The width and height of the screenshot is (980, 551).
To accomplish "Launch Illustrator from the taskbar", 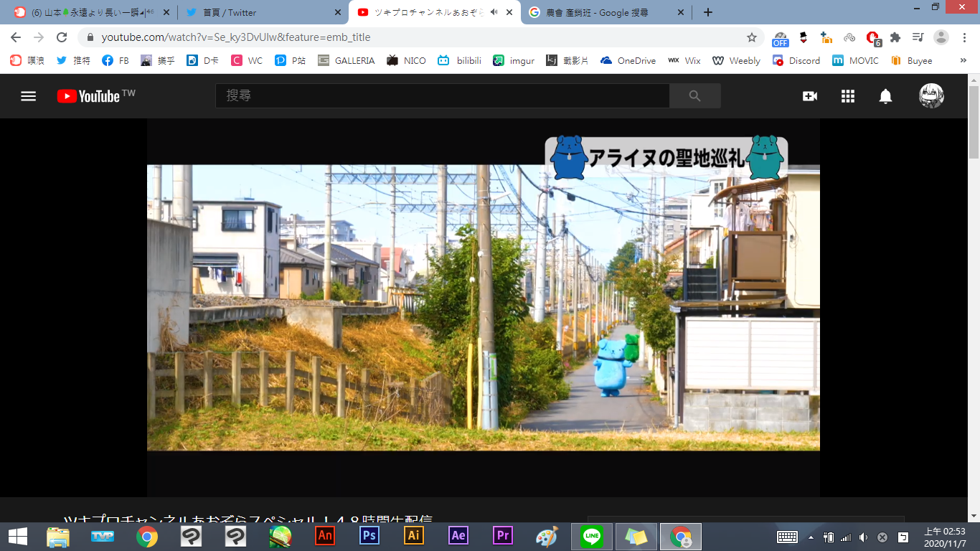I will tap(414, 536).
